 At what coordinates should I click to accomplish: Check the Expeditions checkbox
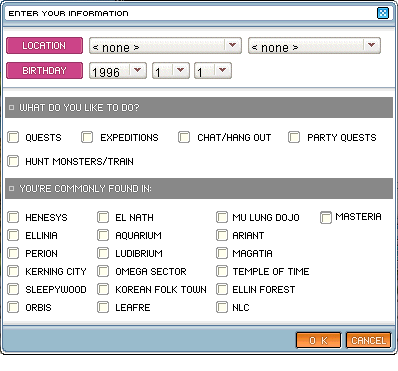coord(87,137)
